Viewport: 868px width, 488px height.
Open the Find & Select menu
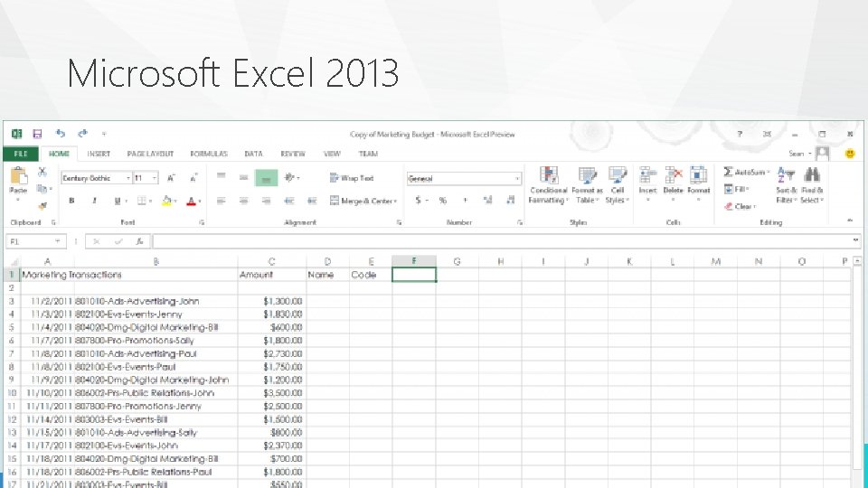812,185
